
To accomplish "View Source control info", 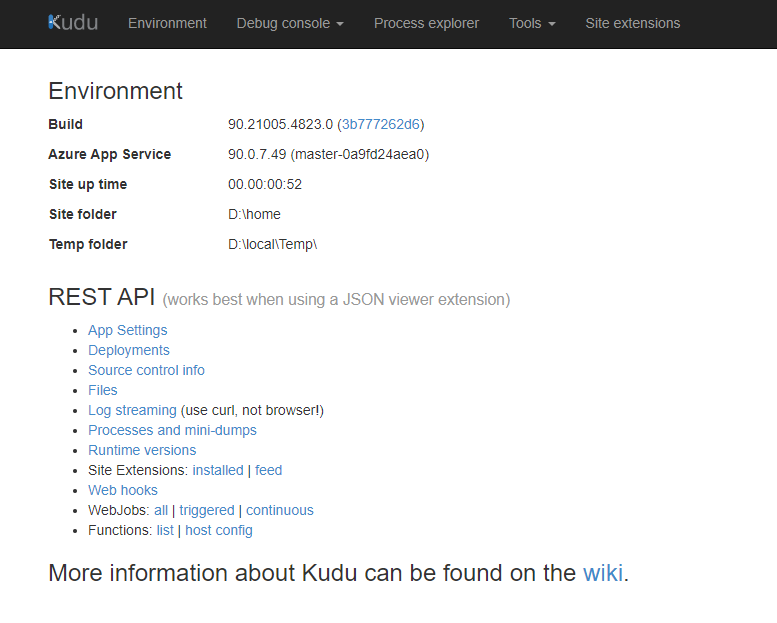I will tap(146, 370).
